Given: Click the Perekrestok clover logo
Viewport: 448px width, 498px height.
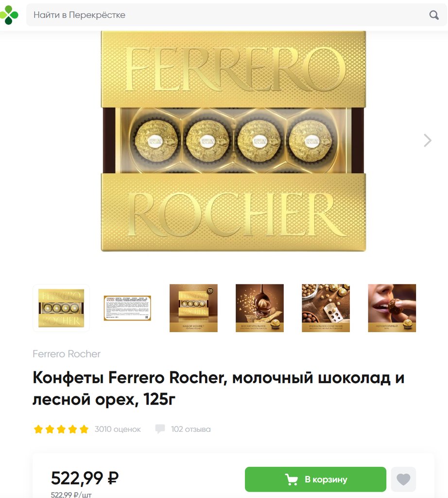Looking at the screenshot, I should (9, 15).
